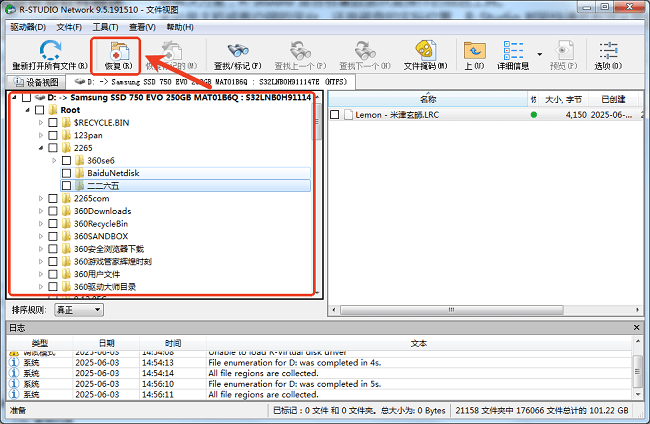
Task: Switch to the Device View (设备视图) tab
Action: coord(36,81)
